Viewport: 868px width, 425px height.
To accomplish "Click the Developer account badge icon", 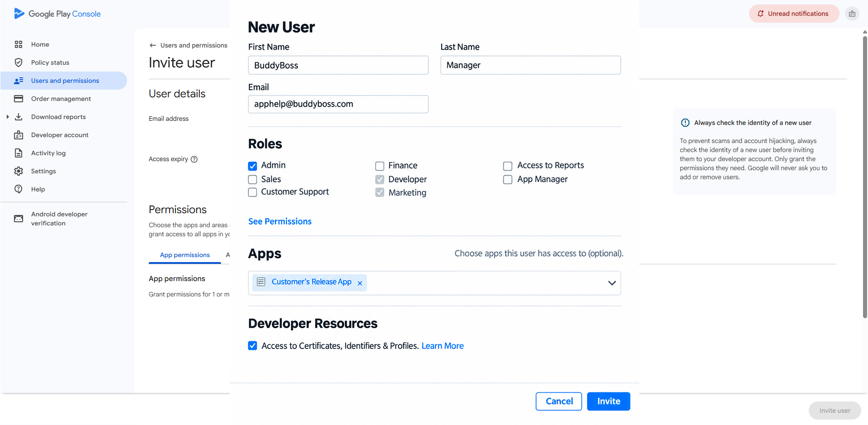I will pyautogui.click(x=19, y=135).
